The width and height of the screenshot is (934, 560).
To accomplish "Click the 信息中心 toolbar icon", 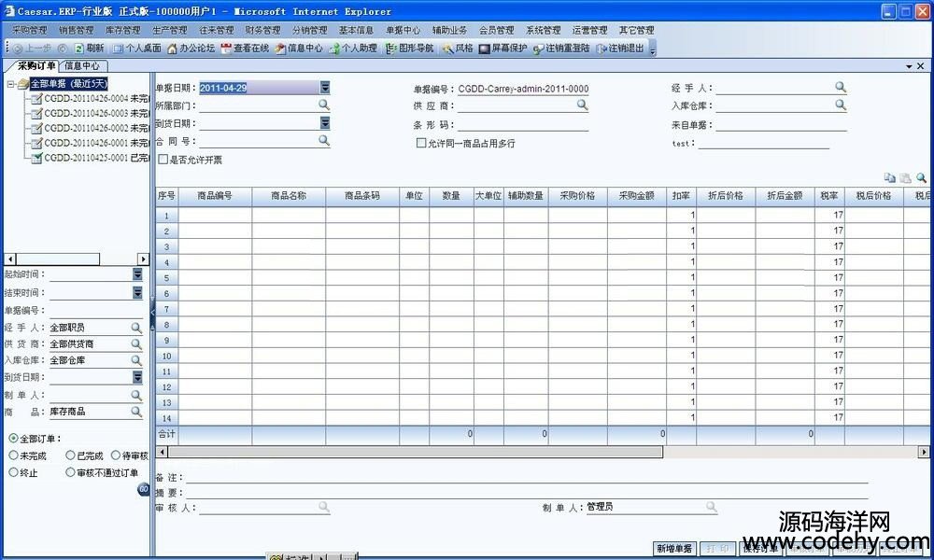I will [x=298, y=48].
